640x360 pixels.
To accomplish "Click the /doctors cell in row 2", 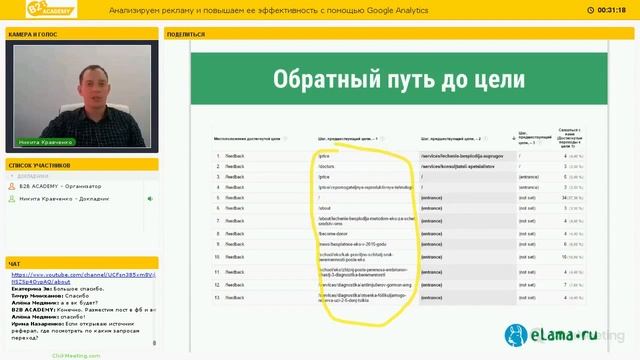I will (x=326, y=167).
